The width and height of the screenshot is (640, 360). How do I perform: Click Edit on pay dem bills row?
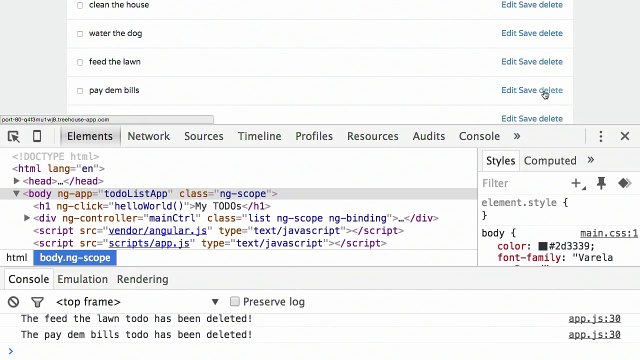click(509, 90)
